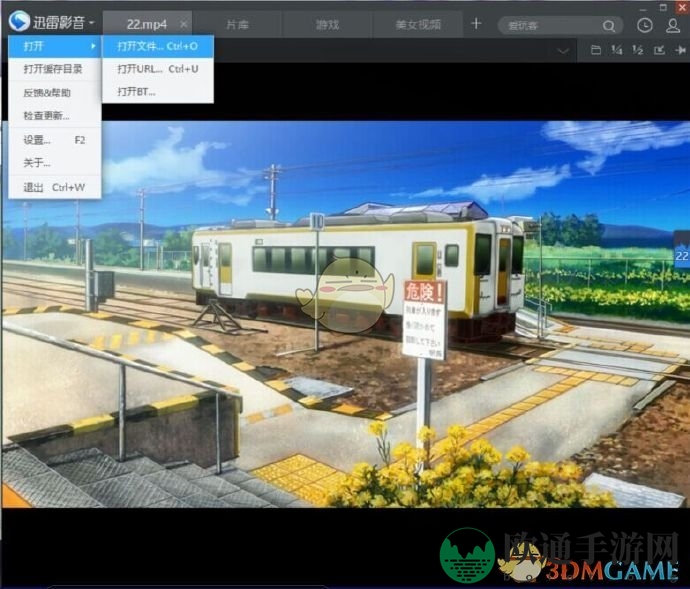Click the magnifier search icon
The height and width of the screenshot is (589, 690).
tap(609, 26)
